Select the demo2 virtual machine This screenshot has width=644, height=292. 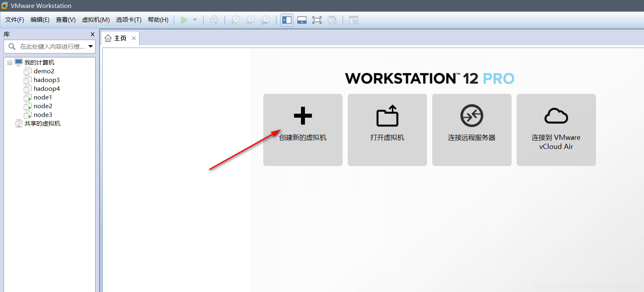coord(44,71)
